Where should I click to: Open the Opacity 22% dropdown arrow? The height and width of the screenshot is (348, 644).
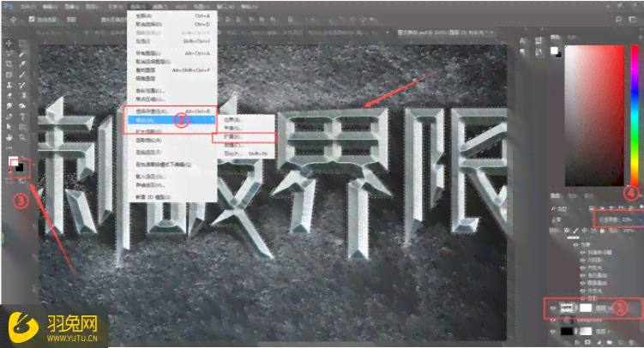pyautogui.click(x=639, y=220)
